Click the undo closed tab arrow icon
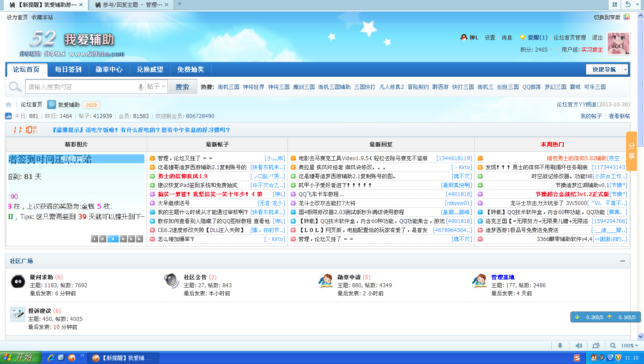This screenshot has height=364, width=644. [628, 4]
